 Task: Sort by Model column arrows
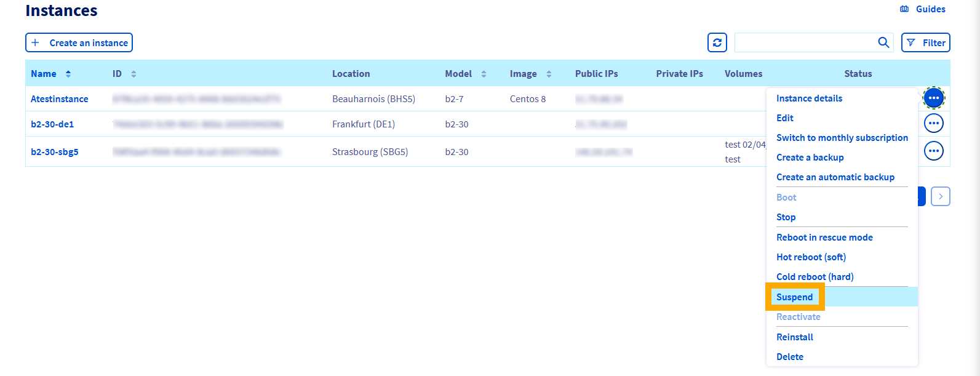(x=484, y=74)
